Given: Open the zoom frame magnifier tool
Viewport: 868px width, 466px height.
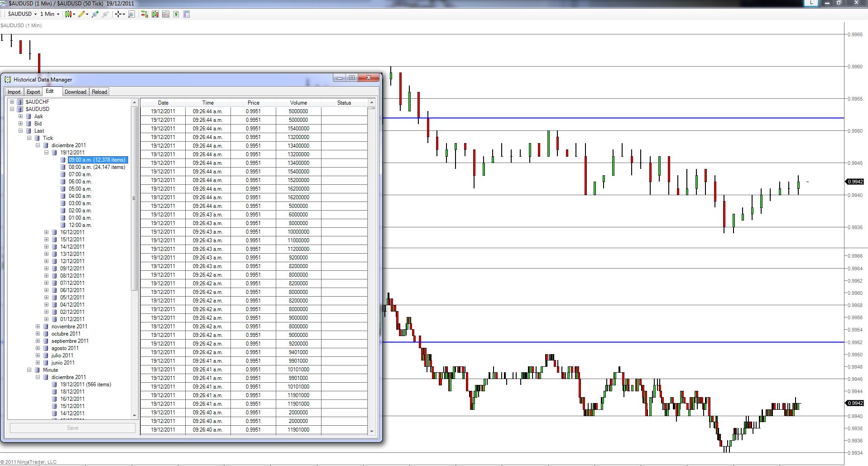Looking at the screenshot, I should point(132,14).
